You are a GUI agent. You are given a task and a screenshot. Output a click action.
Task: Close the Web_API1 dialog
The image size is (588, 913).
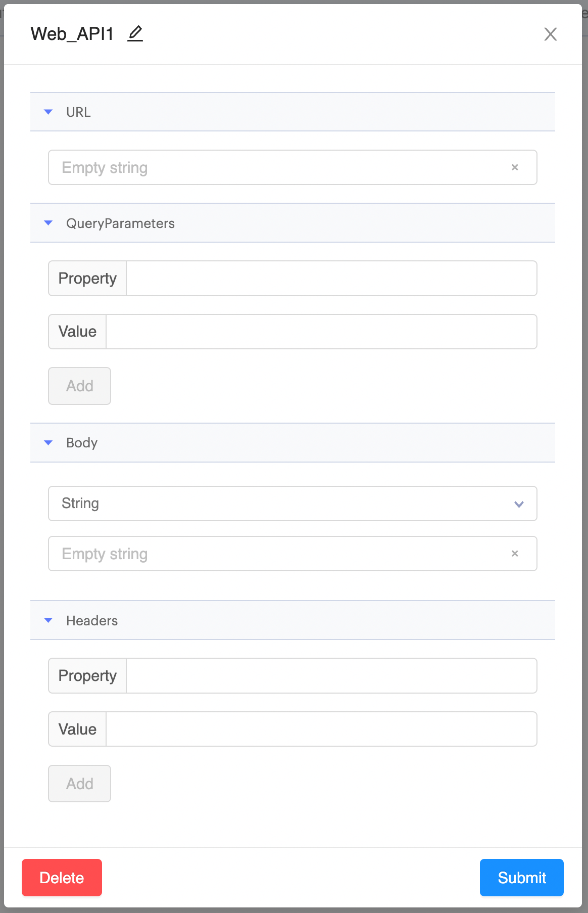point(551,34)
